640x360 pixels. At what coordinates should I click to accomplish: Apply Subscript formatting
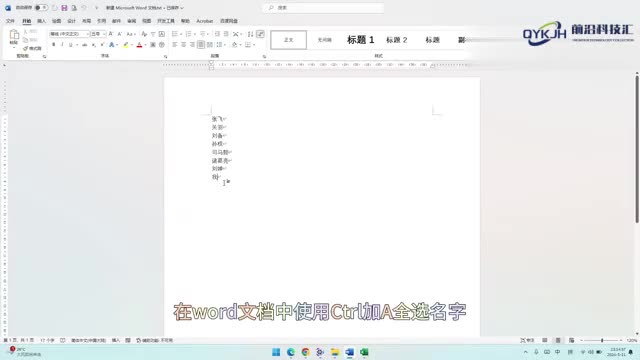coord(93,44)
